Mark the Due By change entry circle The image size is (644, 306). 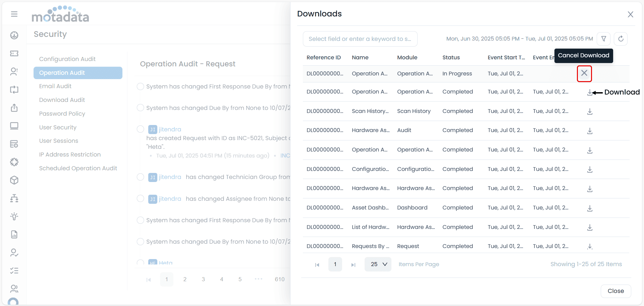[141, 108]
